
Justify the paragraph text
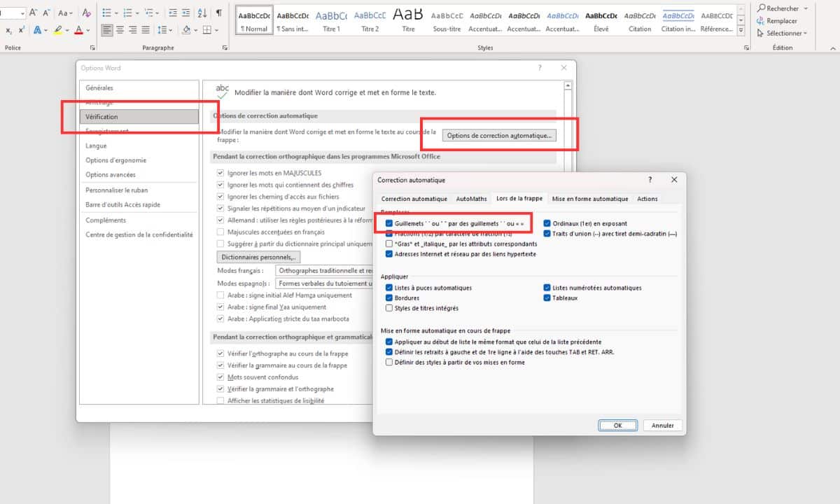tap(146, 30)
